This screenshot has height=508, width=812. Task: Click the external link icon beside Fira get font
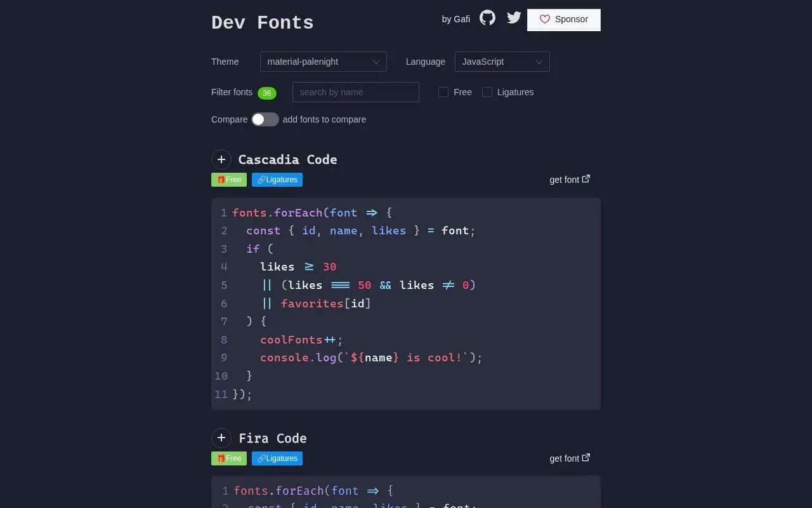[586, 458]
